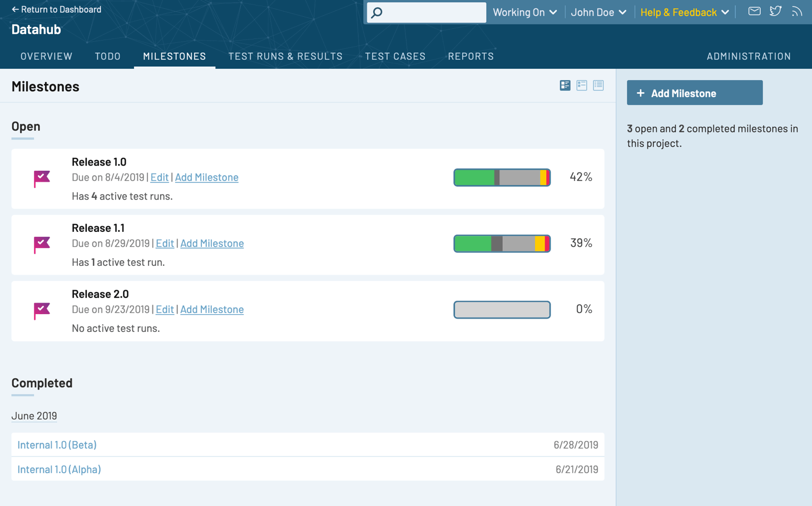Screen dimensions: 812x506
Task: Open the John Doe user menu
Action: pyautogui.click(x=598, y=12)
